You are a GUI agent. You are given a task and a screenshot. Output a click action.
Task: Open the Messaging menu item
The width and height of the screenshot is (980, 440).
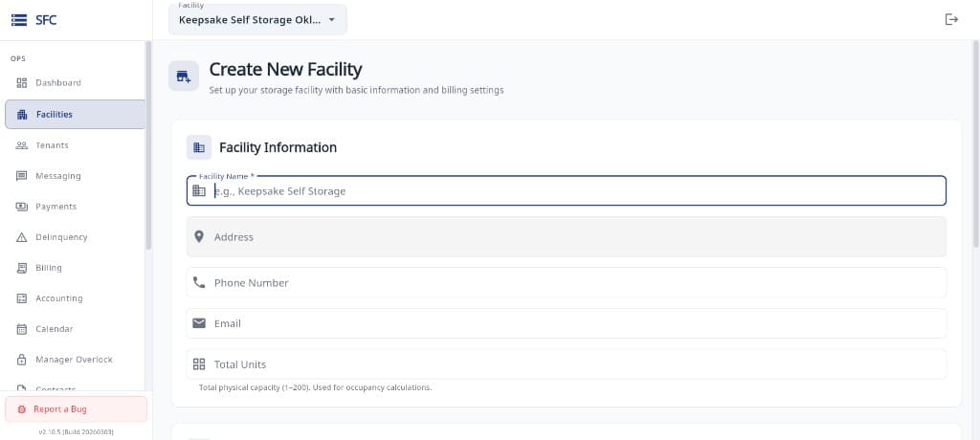pyautogui.click(x=75, y=176)
